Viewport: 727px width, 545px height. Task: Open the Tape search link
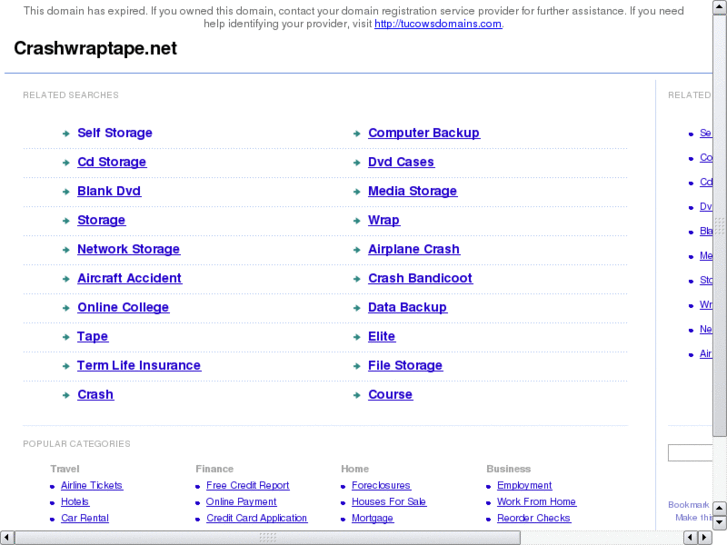click(x=92, y=336)
